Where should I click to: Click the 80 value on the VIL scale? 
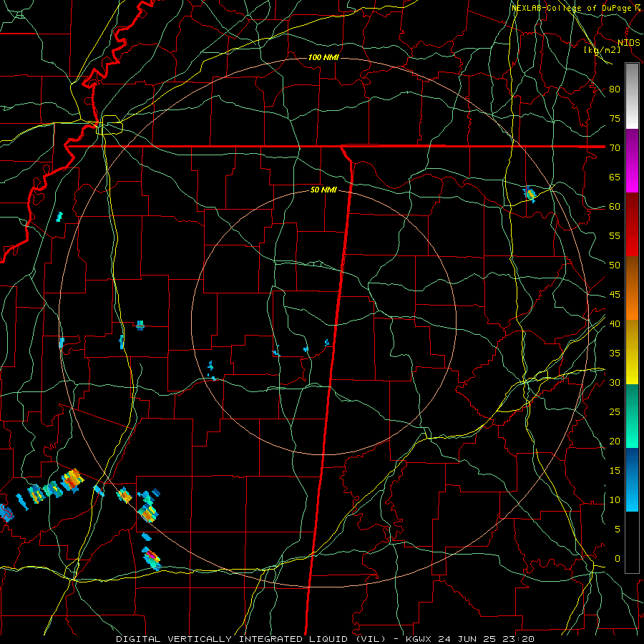(x=615, y=89)
